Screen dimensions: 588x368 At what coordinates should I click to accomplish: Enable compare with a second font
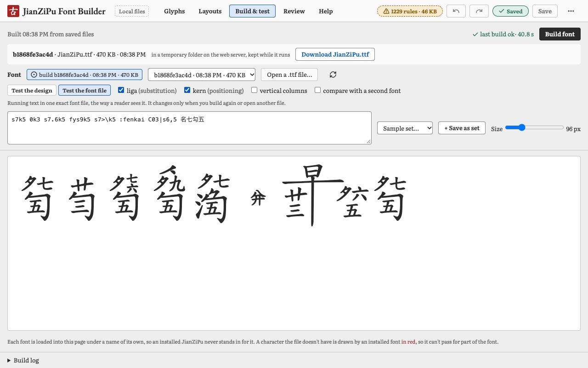[317, 90]
